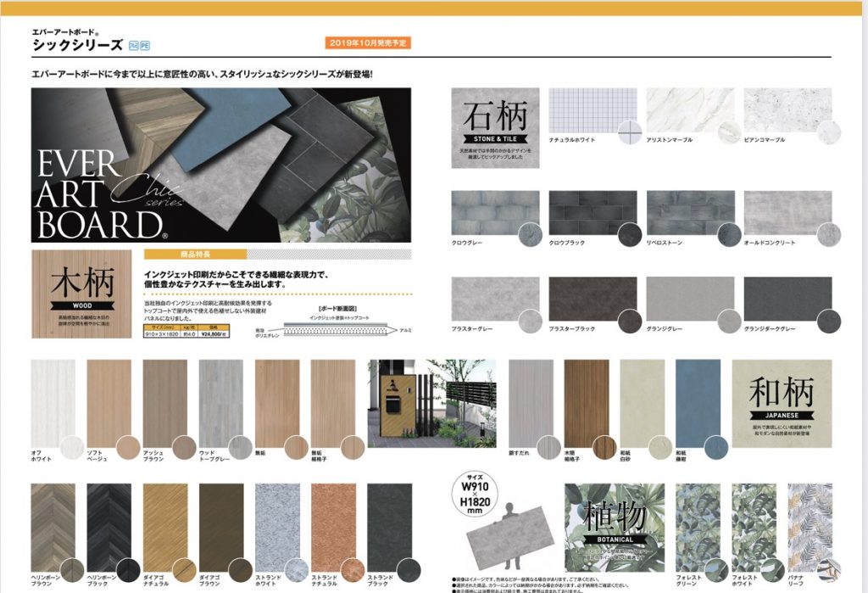Image resolution: width=868 pixels, height=593 pixels.
Task: Select the オールドコンクリート rectangular swatch
Action: [787, 213]
